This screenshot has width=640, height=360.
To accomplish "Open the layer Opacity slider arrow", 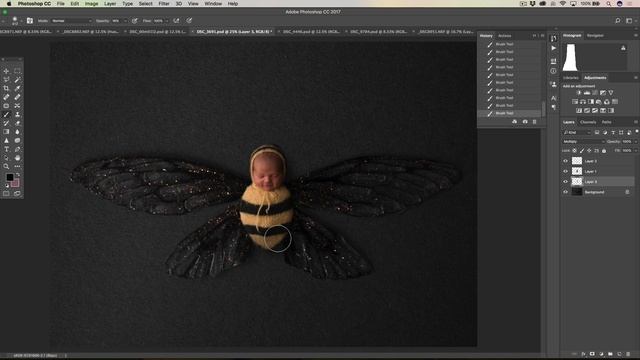I will [636, 142].
